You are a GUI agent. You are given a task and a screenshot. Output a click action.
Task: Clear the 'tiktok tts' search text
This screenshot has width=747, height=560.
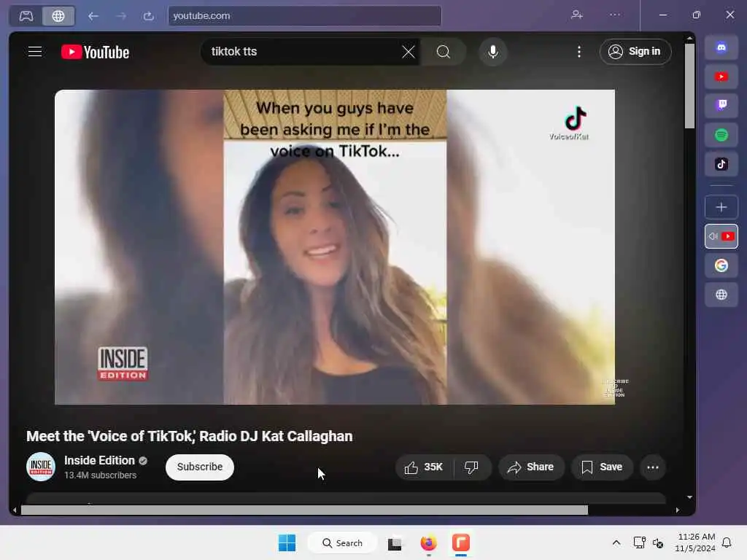pyautogui.click(x=409, y=52)
